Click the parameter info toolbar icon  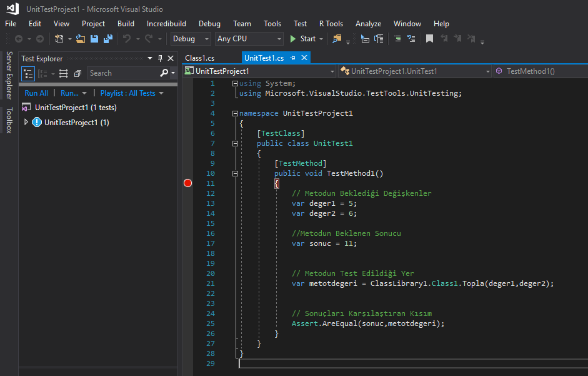(x=379, y=39)
